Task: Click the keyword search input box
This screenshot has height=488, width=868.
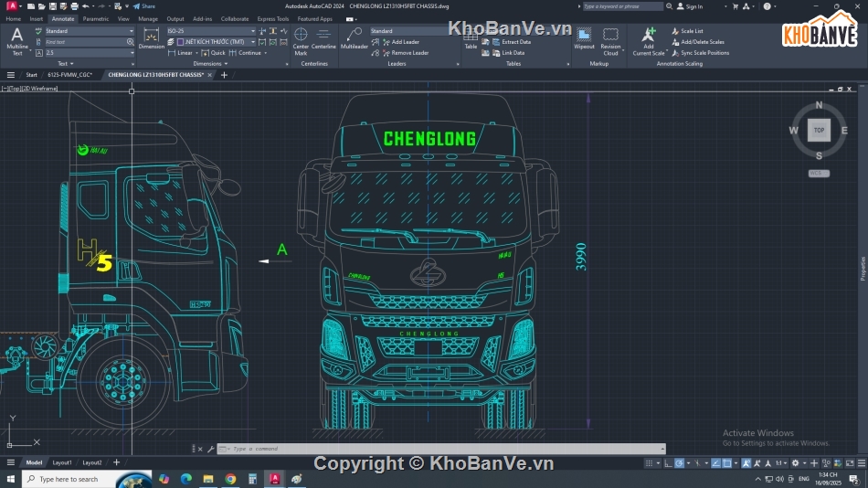Action: coord(622,6)
